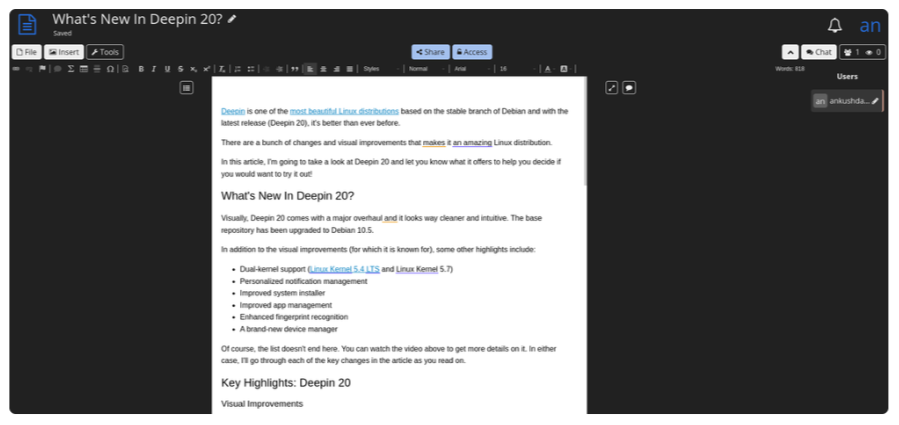Click the document vertical scrollbar

click(x=585, y=131)
